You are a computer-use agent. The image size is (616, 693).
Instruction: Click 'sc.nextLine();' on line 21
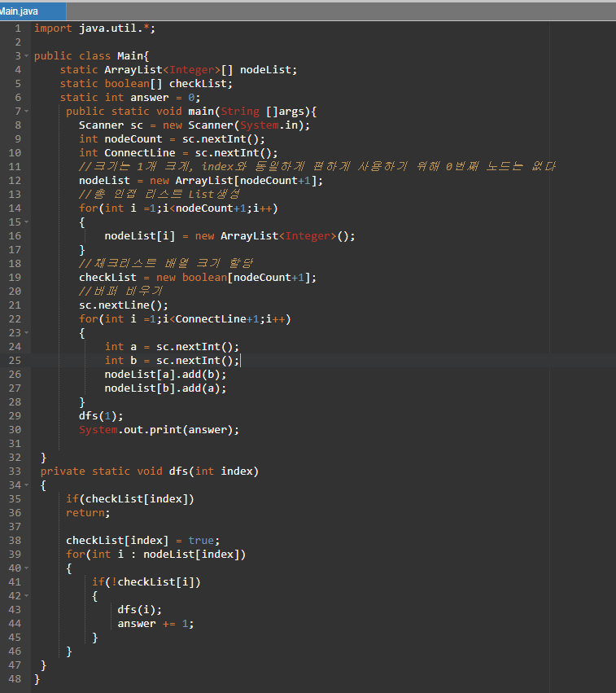[x=124, y=305]
